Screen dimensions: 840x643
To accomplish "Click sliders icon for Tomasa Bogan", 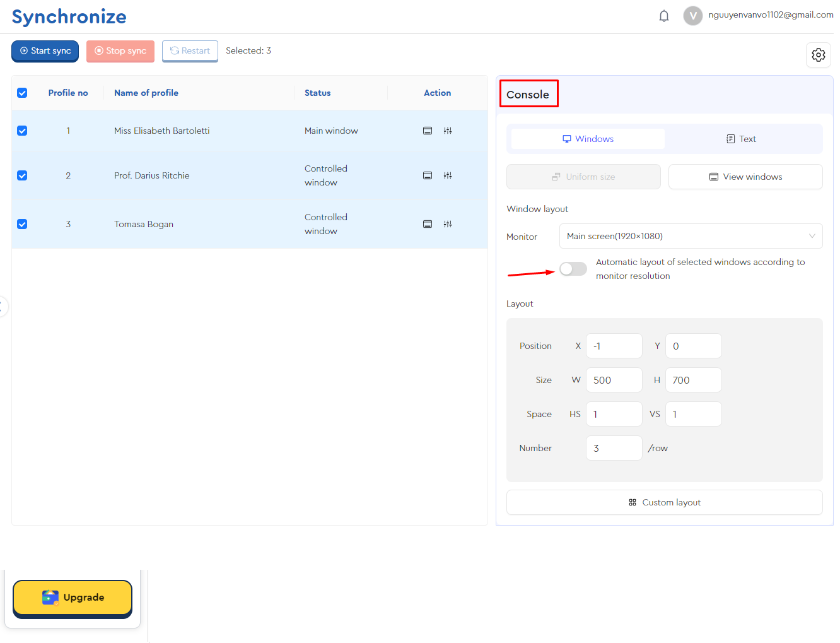I will click(x=448, y=224).
